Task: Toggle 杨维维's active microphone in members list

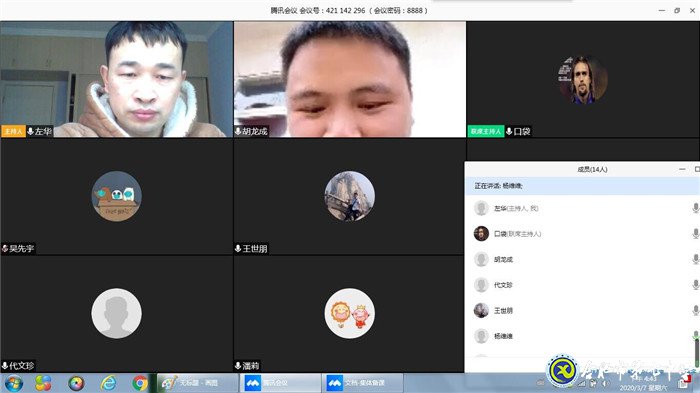Action: [695, 336]
